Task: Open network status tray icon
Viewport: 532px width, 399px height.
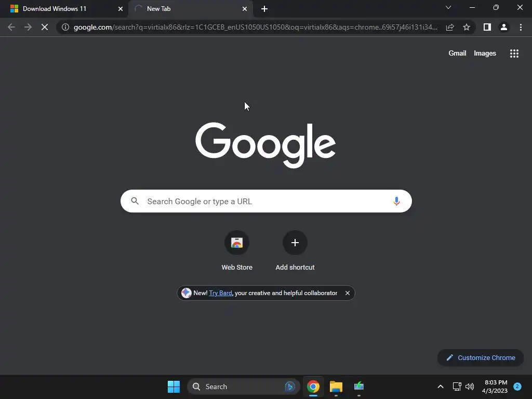Action: coord(457,387)
